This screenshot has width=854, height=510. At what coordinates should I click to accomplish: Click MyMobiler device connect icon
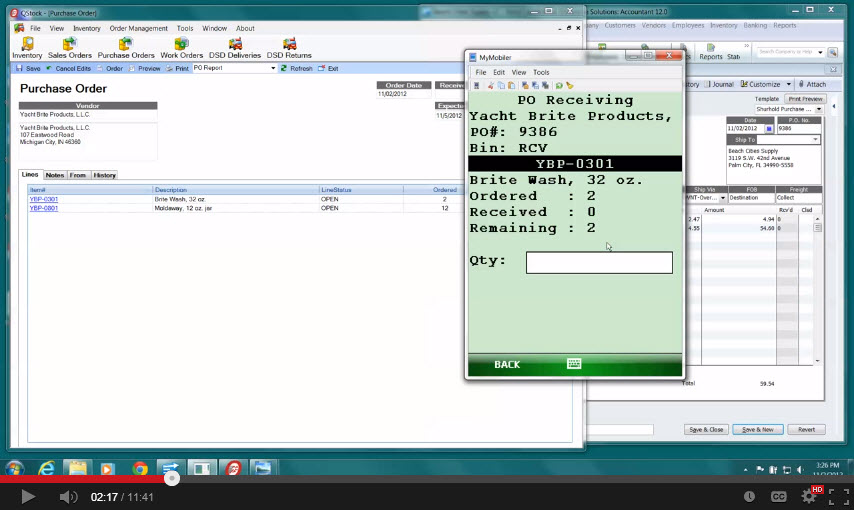click(477, 86)
